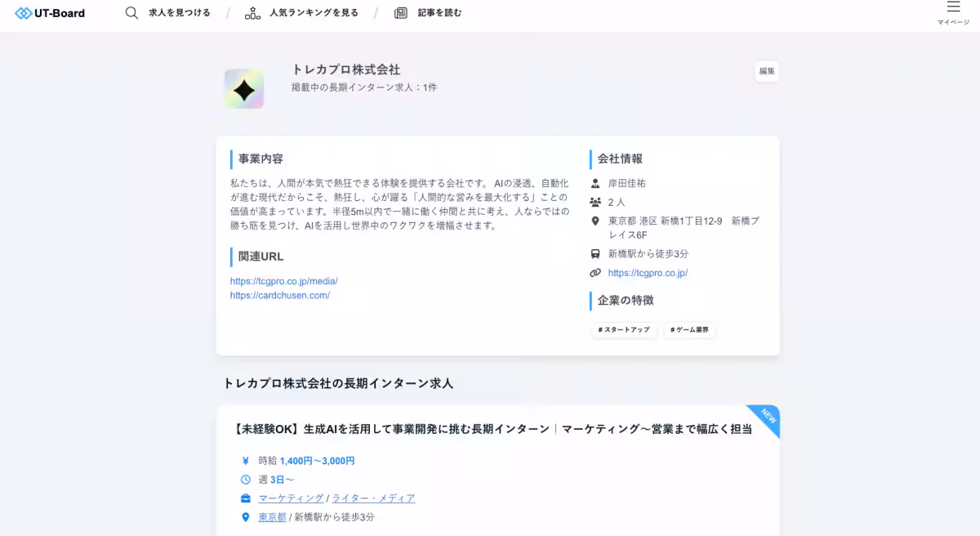Screen dimensions: 980x536
Task: Click the people icon beside 2人
Action: (x=595, y=202)
